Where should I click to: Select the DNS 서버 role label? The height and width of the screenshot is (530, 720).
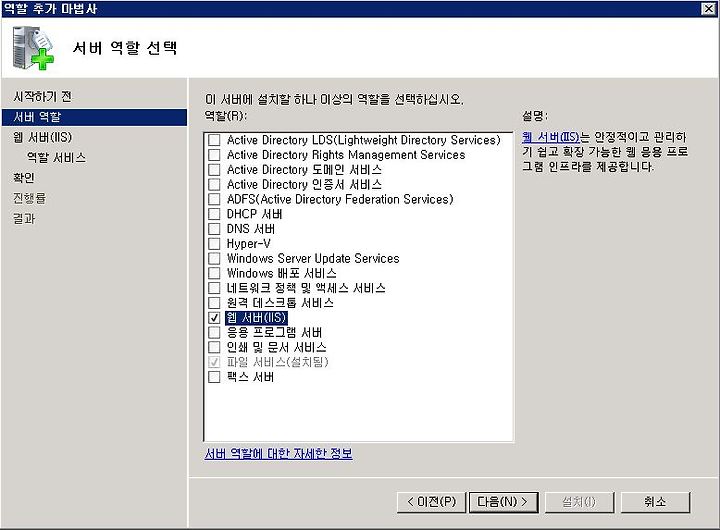(251, 229)
